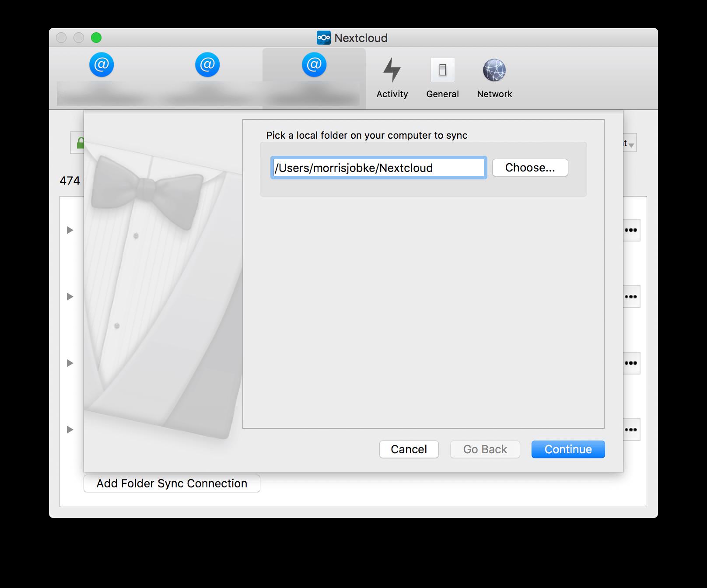Image resolution: width=707 pixels, height=588 pixels.
Task: Open second folder's three-dot options menu
Action: (631, 297)
